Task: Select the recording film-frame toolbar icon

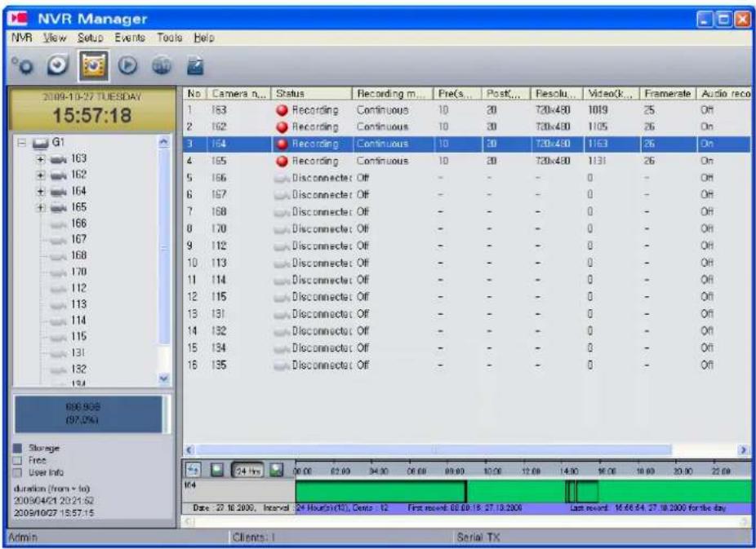Action: [x=93, y=66]
